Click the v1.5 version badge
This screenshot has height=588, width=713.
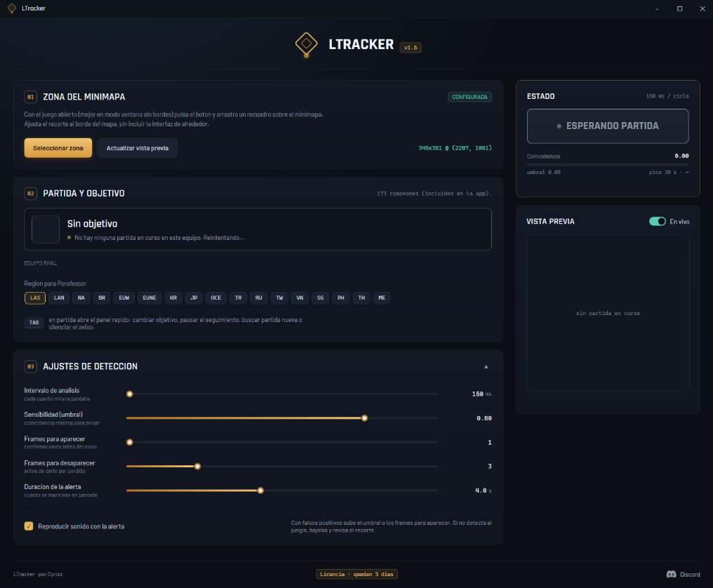point(411,47)
